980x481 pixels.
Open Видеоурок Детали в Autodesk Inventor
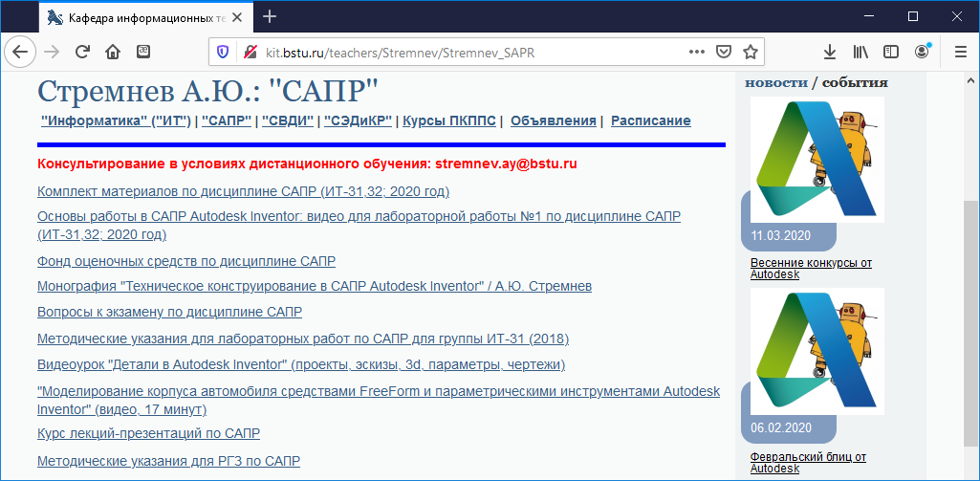301,364
